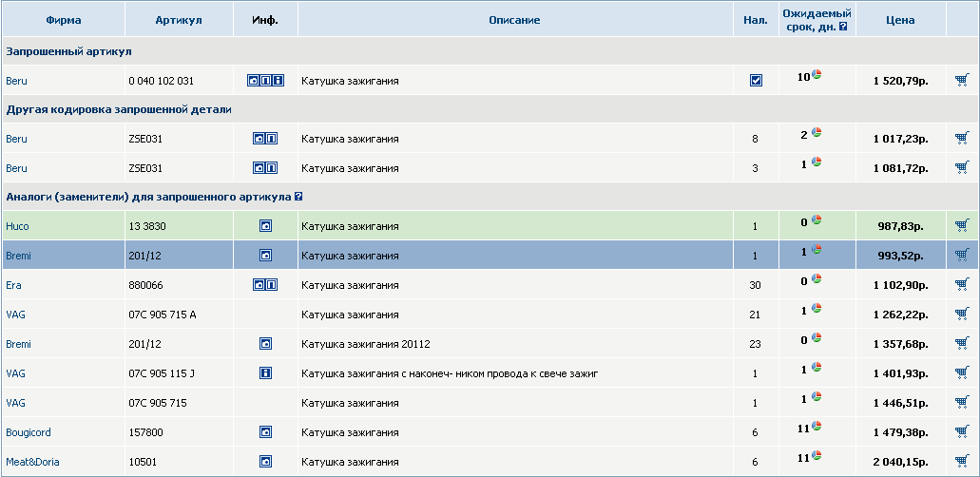The image size is (980, 477).
Task: Click the Era brand link
Action: 13,285
